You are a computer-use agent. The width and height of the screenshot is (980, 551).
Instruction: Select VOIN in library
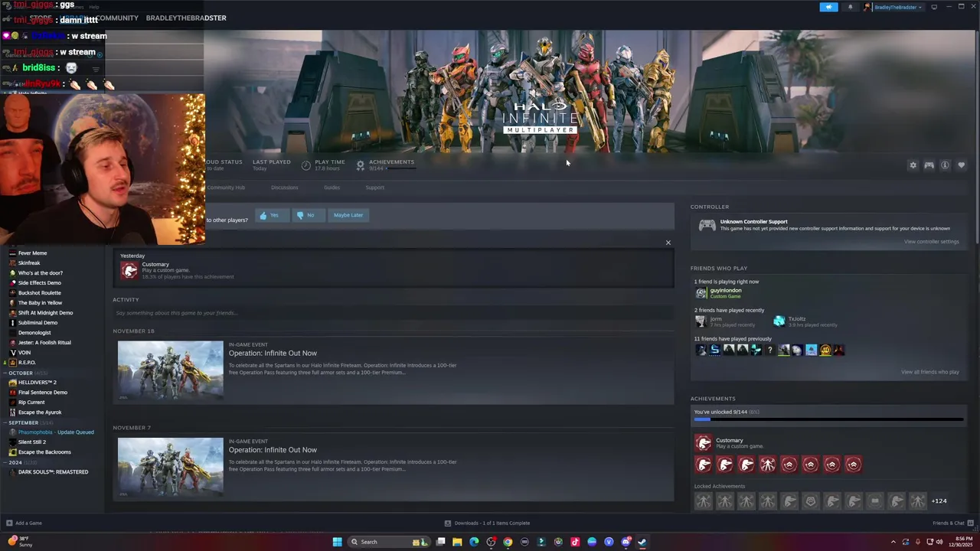[24, 353]
